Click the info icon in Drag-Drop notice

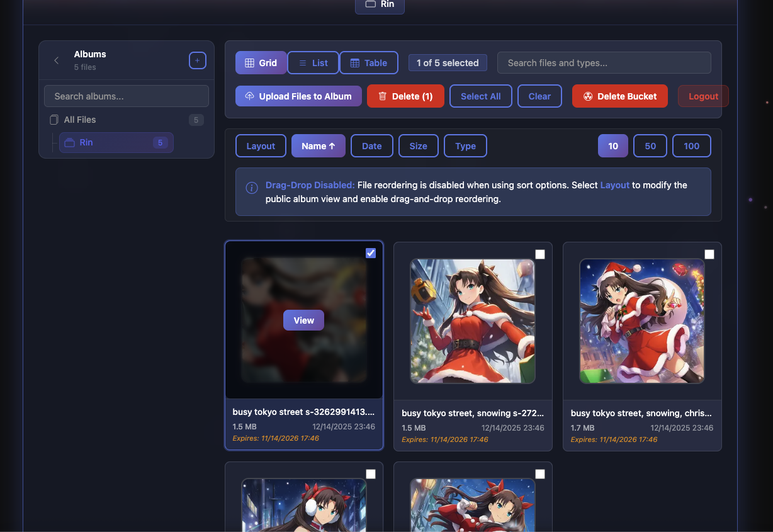[252, 188]
